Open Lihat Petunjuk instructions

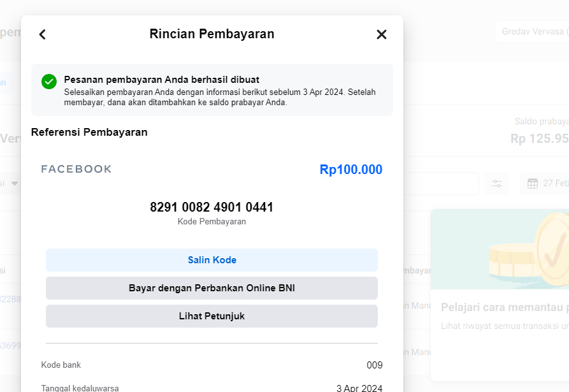212,316
